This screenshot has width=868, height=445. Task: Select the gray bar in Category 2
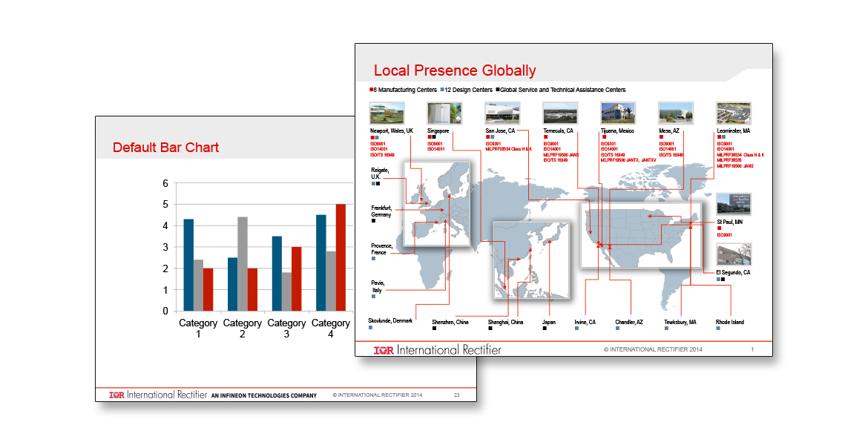243,263
